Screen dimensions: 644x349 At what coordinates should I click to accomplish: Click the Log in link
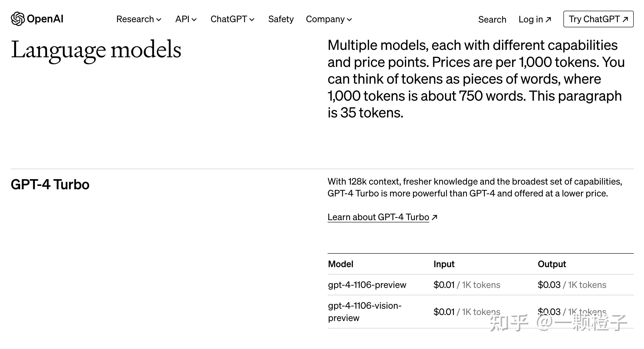pyautogui.click(x=531, y=19)
